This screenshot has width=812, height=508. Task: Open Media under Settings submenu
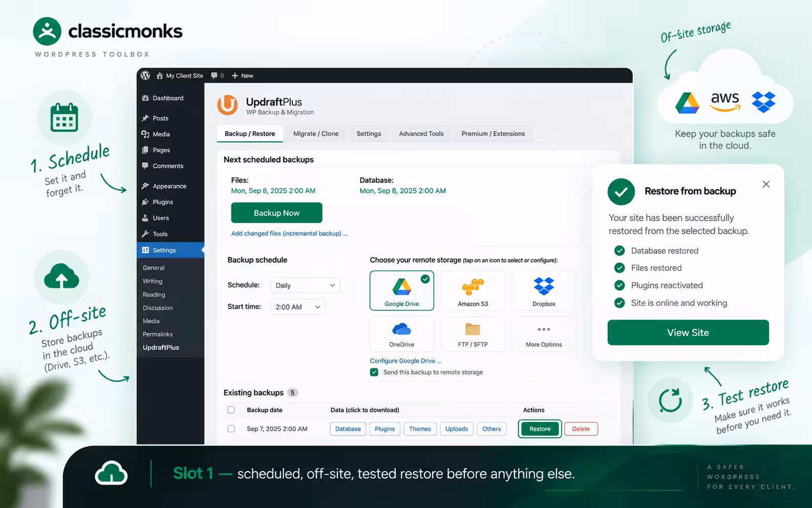151,321
